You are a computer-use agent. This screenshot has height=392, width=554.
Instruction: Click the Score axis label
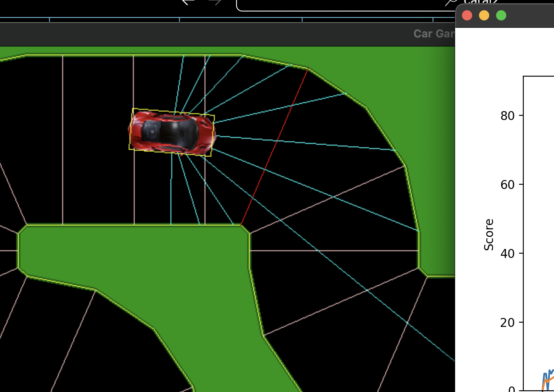pyautogui.click(x=489, y=235)
